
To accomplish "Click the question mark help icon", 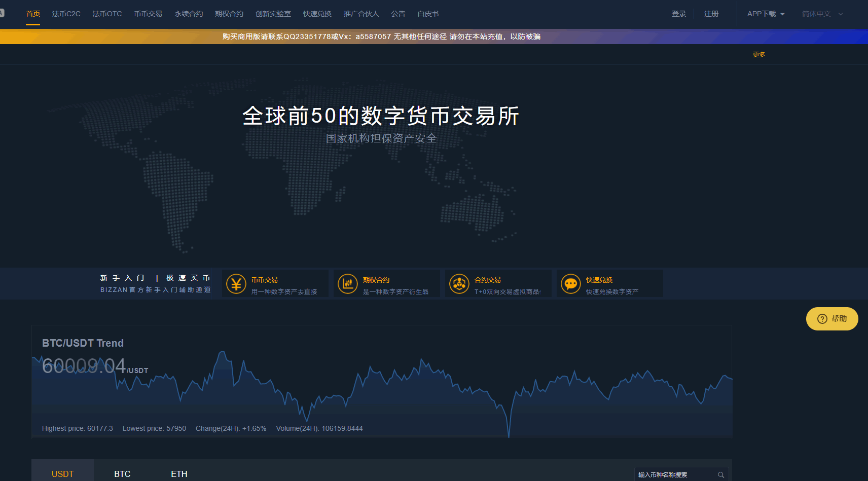I will [822, 319].
